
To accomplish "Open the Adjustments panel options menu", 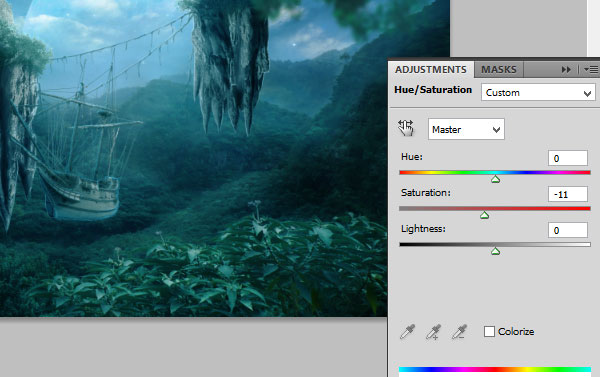I will [591, 70].
